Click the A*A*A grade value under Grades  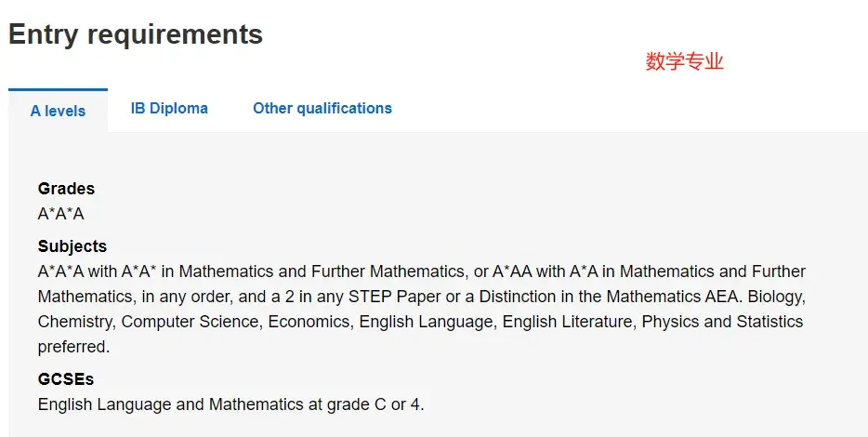click(x=61, y=214)
